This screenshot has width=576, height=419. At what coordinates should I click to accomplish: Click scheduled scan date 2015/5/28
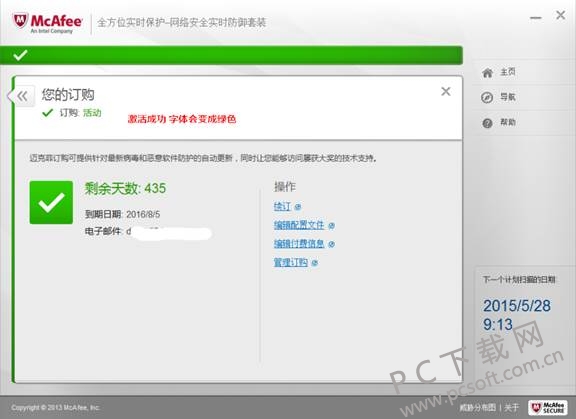click(516, 306)
